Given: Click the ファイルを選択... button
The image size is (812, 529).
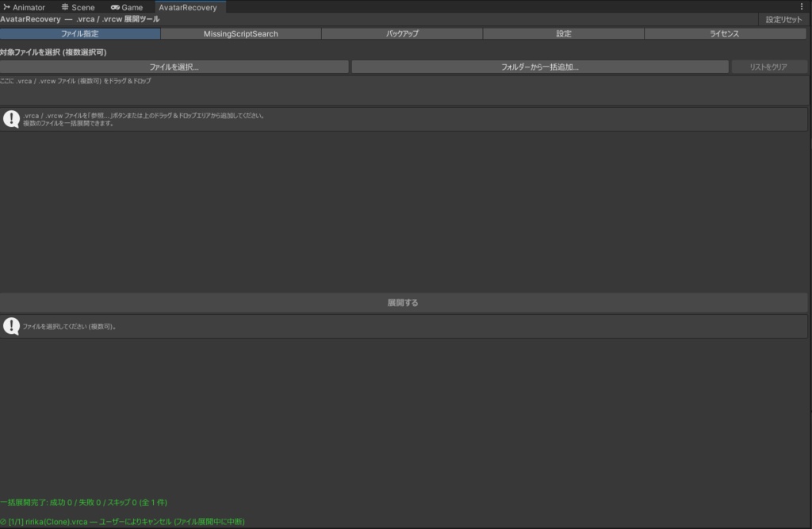Looking at the screenshot, I should click(174, 67).
